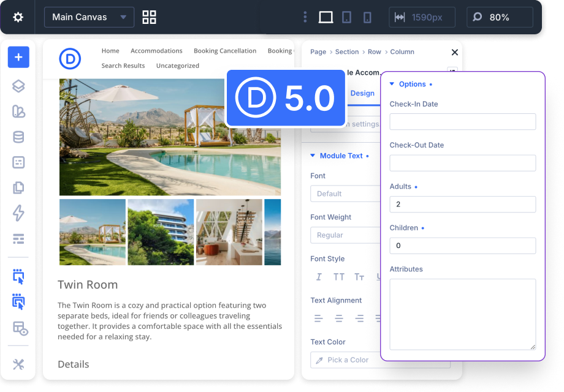Select the pool gazebo thumbnail

(x=93, y=232)
